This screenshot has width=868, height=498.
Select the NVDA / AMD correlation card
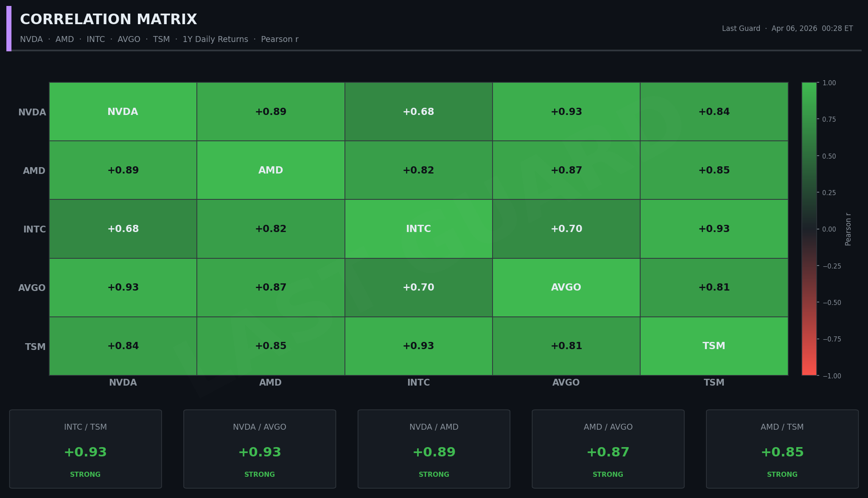434,449
